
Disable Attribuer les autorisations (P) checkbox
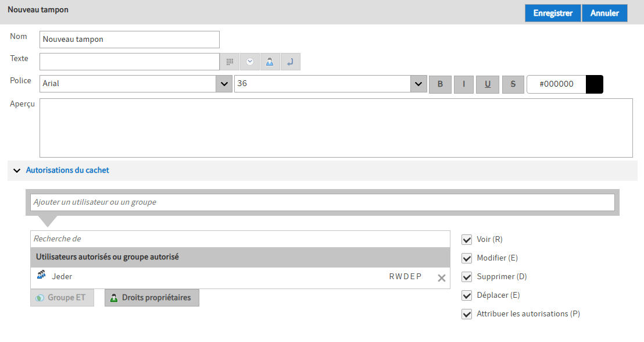click(x=466, y=314)
